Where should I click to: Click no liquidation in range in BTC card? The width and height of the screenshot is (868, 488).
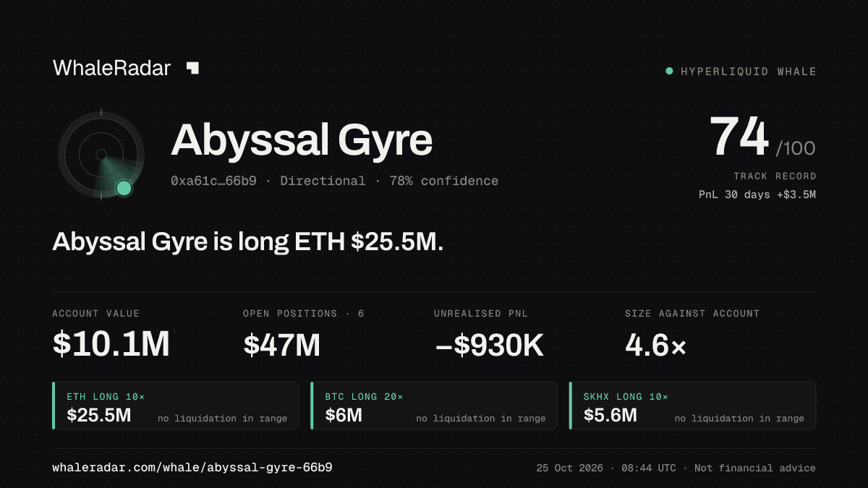[x=481, y=419]
